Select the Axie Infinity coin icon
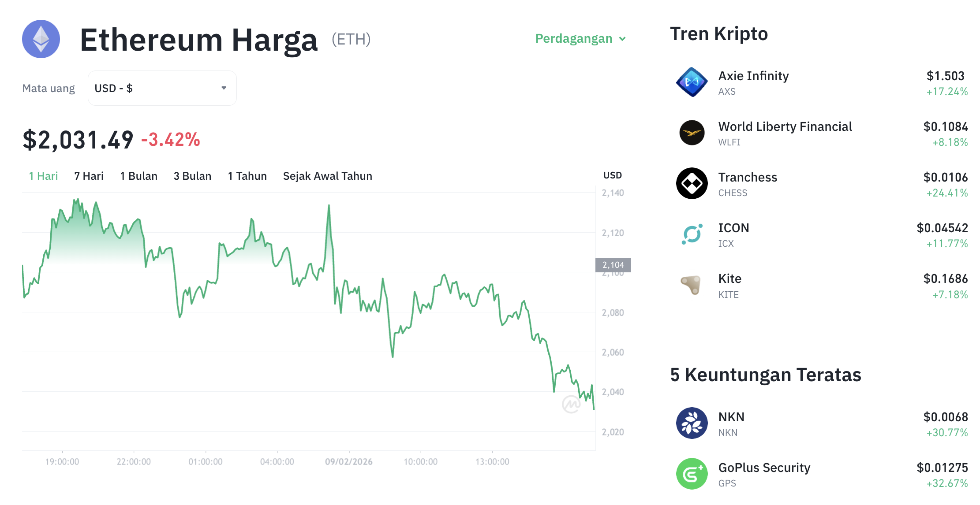 [692, 83]
